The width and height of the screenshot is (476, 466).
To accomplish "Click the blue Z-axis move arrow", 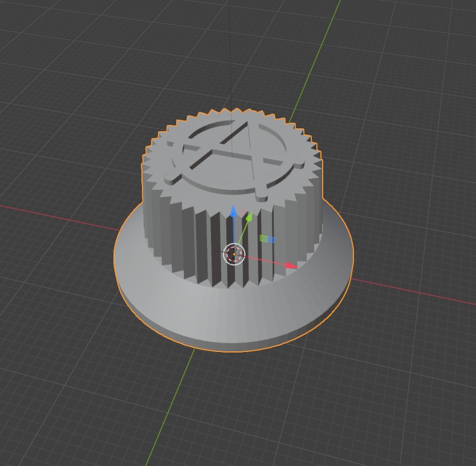I will (233, 212).
